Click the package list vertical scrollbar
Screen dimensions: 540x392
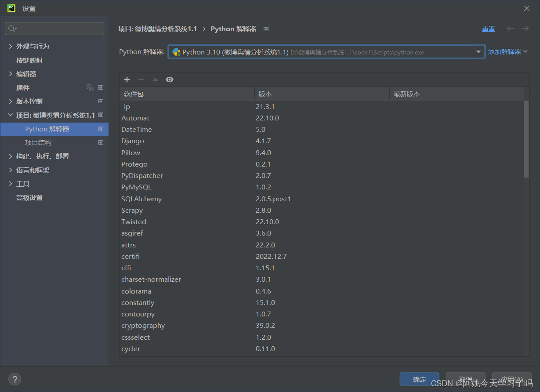526,139
